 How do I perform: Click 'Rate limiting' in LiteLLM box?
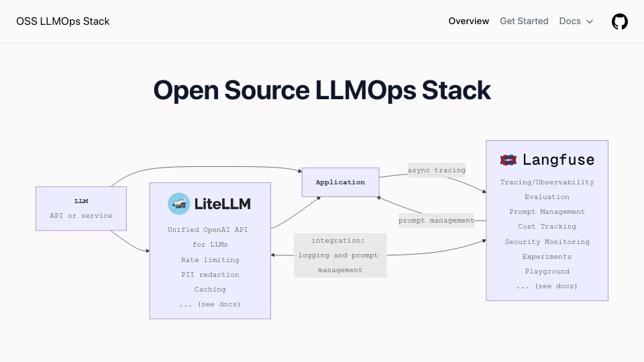[210, 260]
